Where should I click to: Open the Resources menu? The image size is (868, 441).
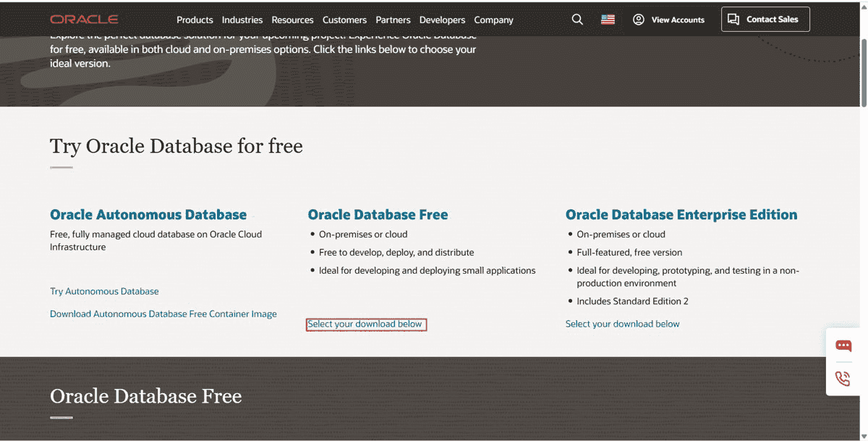[293, 20]
